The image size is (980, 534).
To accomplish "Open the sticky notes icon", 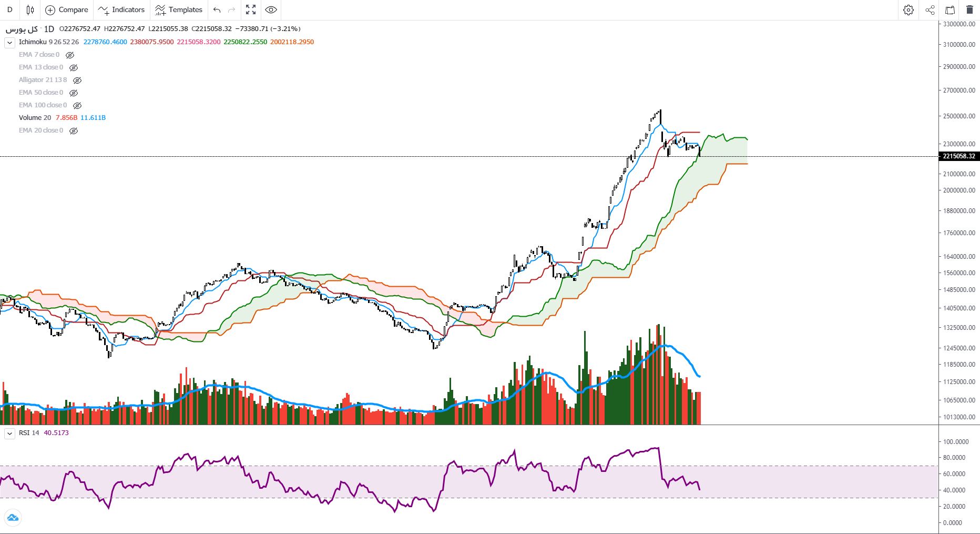I will pyautogui.click(x=950, y=10).
